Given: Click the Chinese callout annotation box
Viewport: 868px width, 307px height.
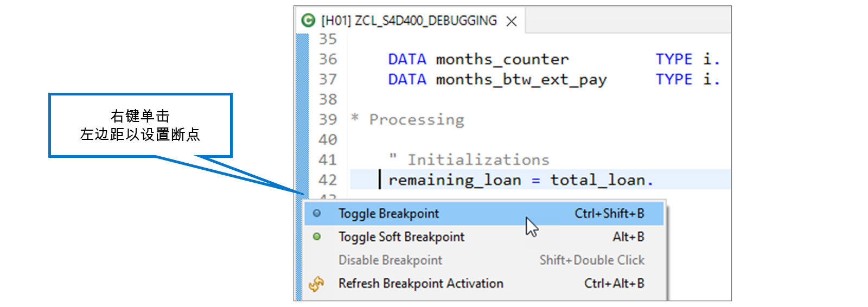Looking at the screenshot, I should pos(141,125).
